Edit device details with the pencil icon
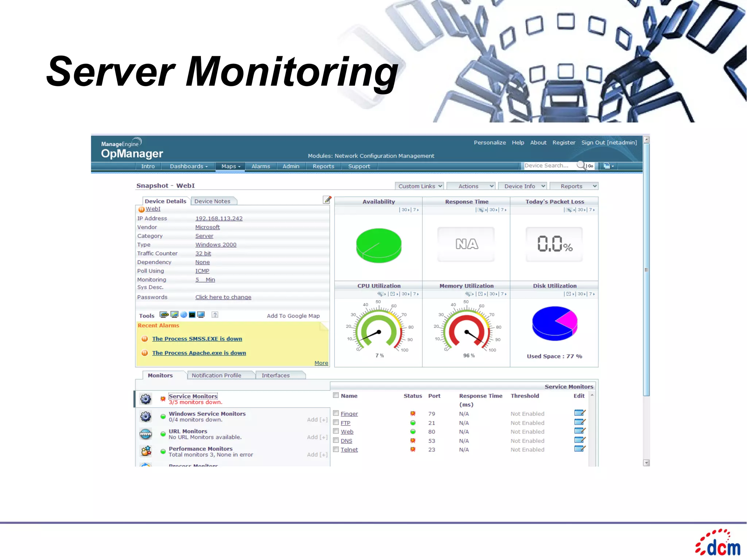 click(327, 200)
